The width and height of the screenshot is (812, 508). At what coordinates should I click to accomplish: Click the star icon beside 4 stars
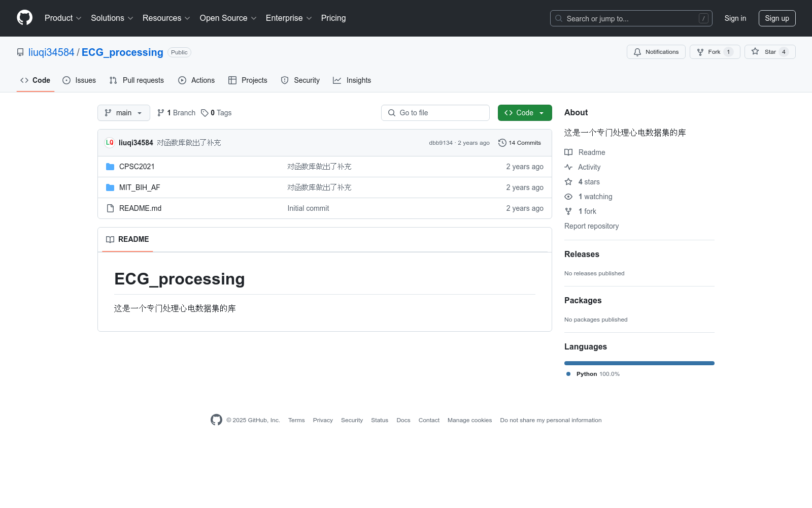click(568, 182)
